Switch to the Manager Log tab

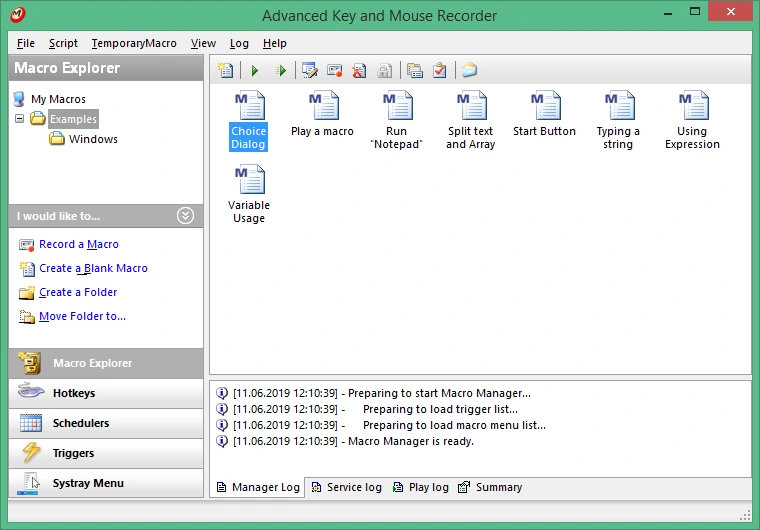tap(258, 487)
